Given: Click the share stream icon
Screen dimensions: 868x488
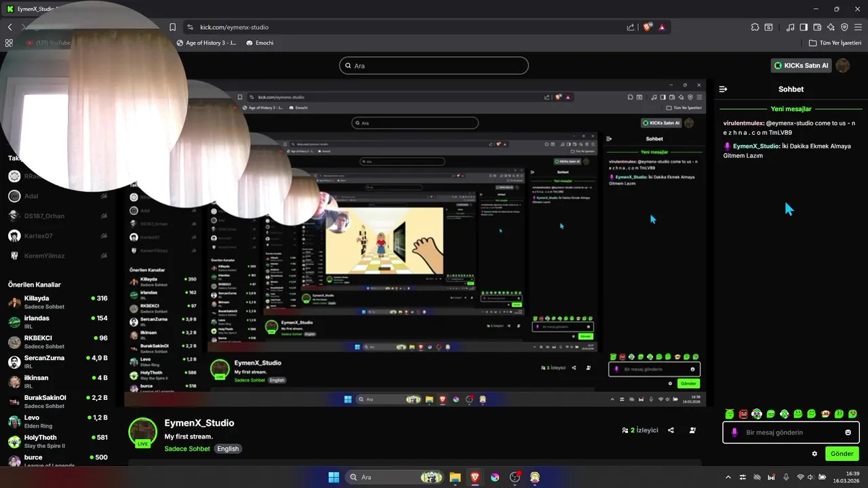Looking at the screenshot, I should [671, 430].
